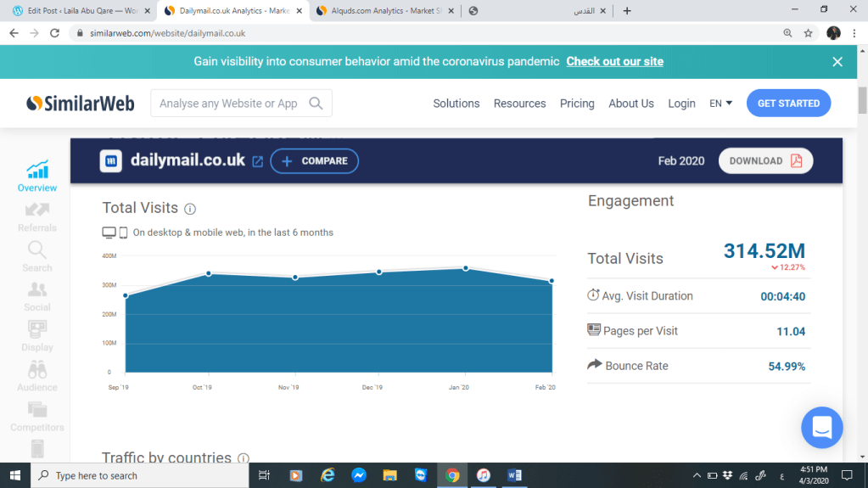Click the search magnifier icon
The height and width of the screenshot is (488, 868).
[x=316, y=104]
